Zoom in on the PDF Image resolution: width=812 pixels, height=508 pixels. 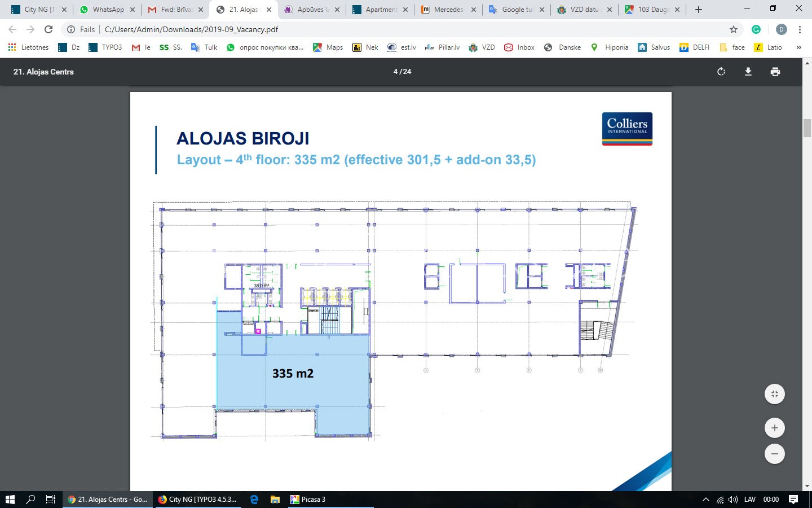(x=774, y=428)
